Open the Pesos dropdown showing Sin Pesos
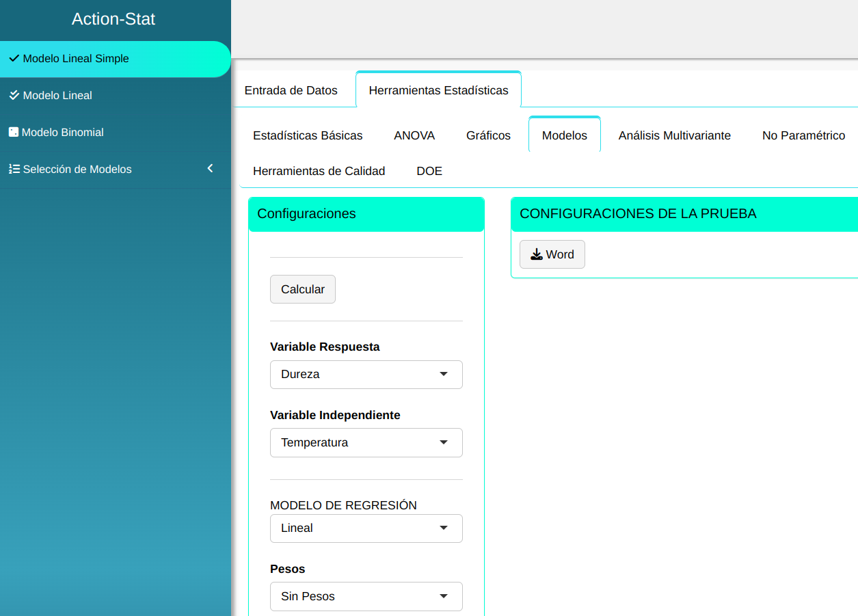Screen dimensions: 858x616 366,596
